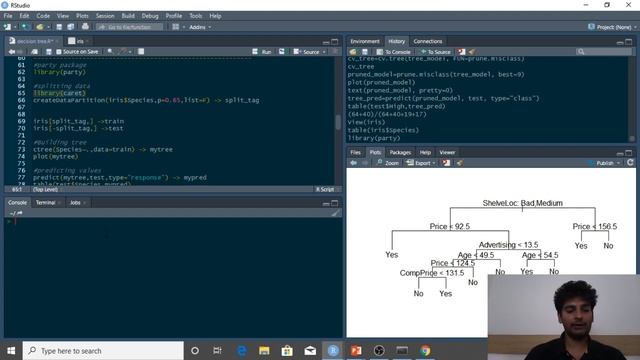Click the Re-run previous code icon
Screen dimensions: 640x360
282,52
